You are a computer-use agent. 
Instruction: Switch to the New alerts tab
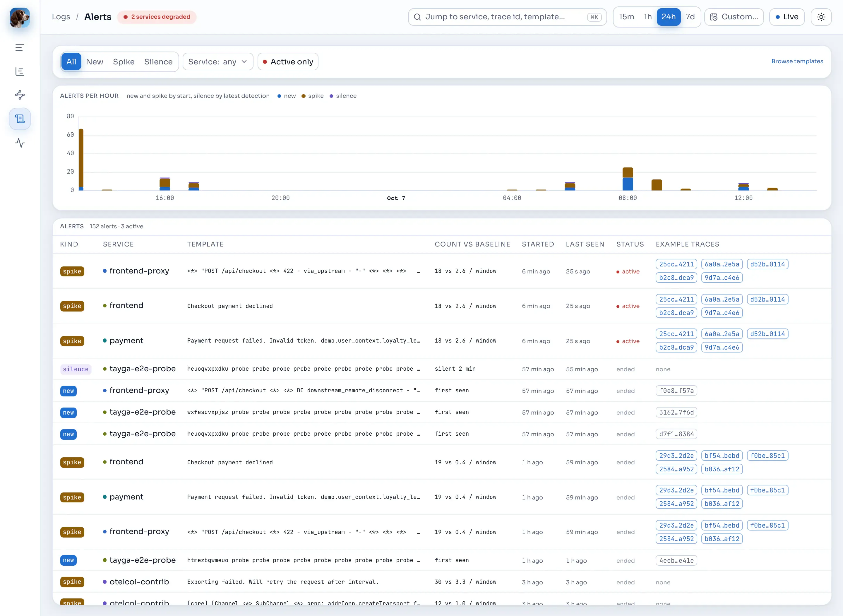[x=95, y=61]
